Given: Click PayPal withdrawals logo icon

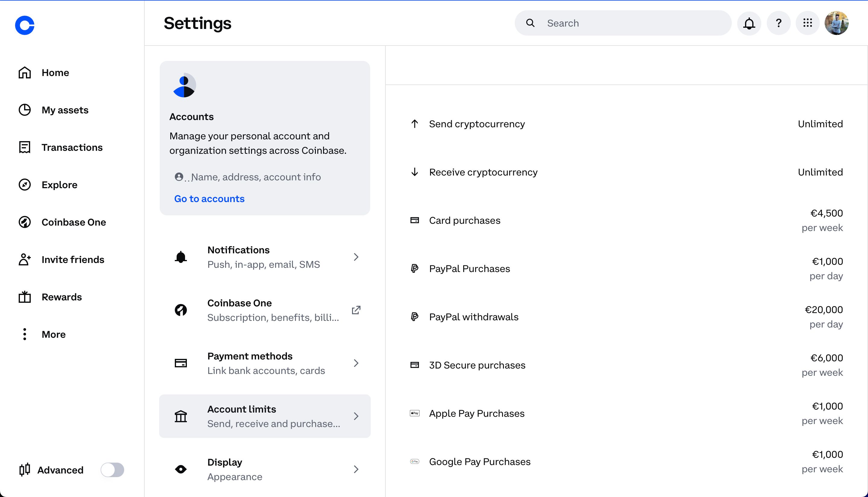Looking at the screenshot, I should [x=414, y=316].
